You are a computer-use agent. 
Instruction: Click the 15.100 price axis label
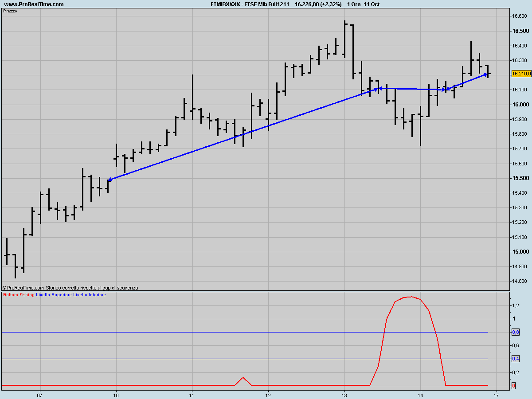click(520, 237)
